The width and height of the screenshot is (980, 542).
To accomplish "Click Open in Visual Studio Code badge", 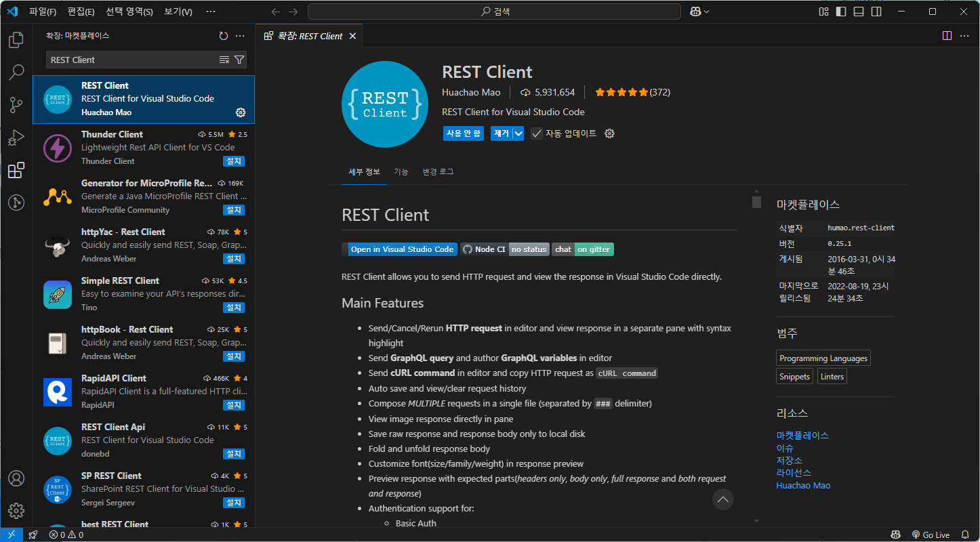I will coord(400,249).
